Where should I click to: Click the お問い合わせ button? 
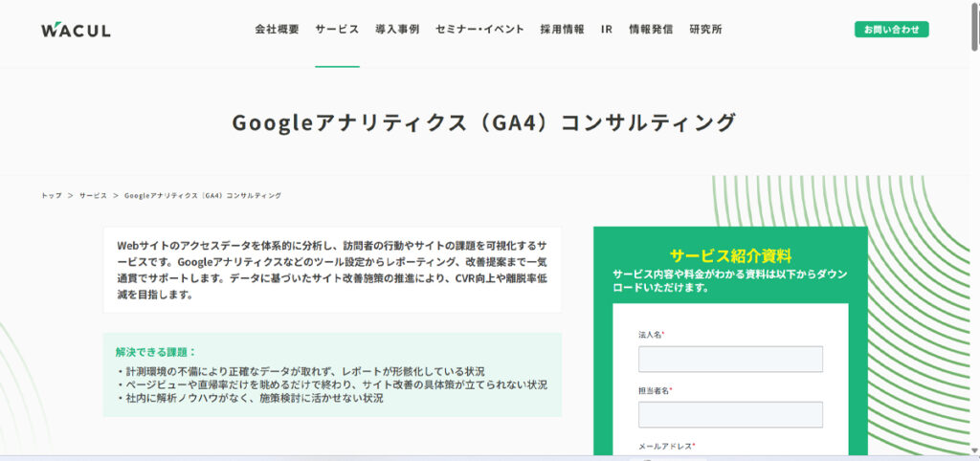coord(891,30)
